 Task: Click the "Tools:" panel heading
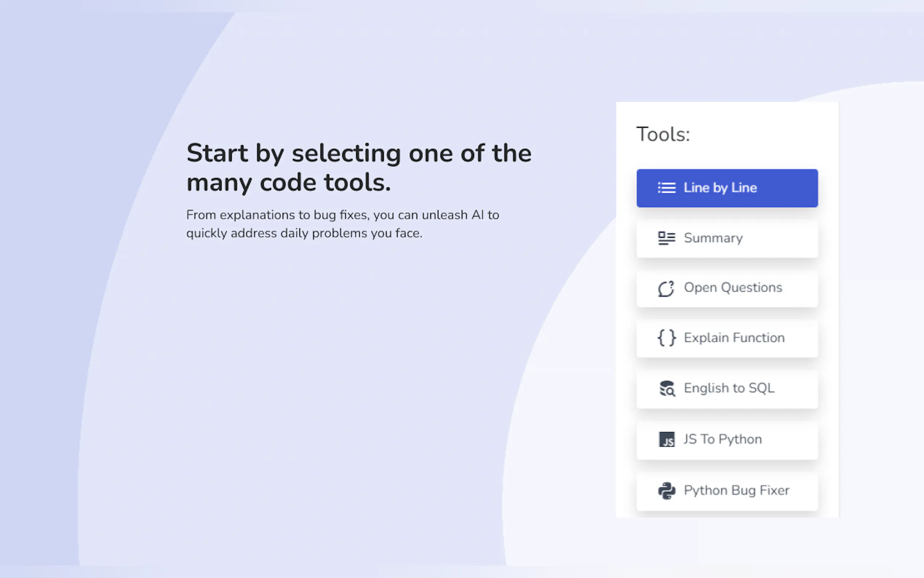(x=663, y=135)
